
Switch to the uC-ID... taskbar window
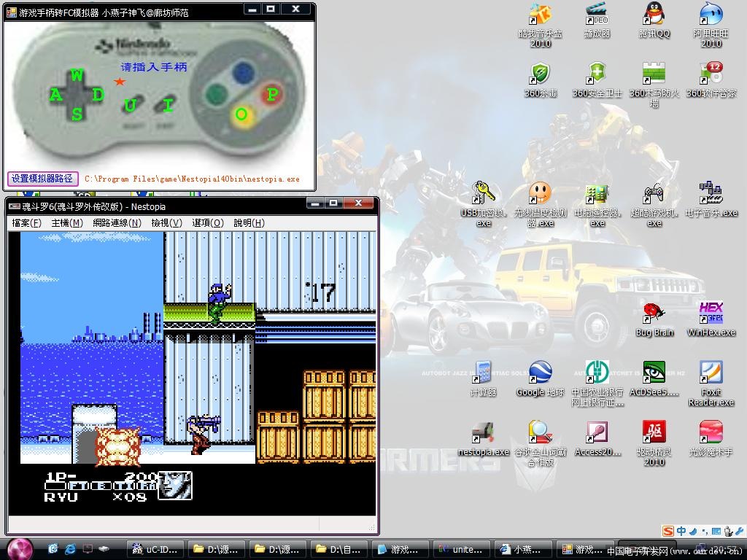[157, 550]
